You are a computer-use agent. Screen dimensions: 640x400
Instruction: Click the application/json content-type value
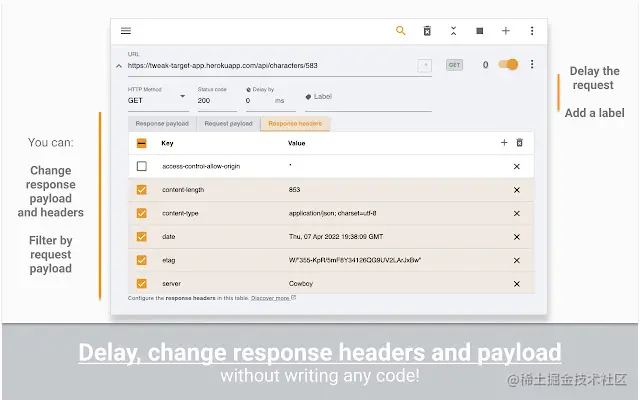332,213
